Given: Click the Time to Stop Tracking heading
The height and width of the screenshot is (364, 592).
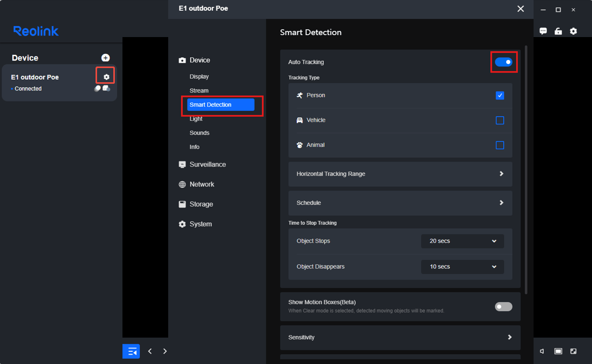Looking at the screenshot, I should coord(312,223).
